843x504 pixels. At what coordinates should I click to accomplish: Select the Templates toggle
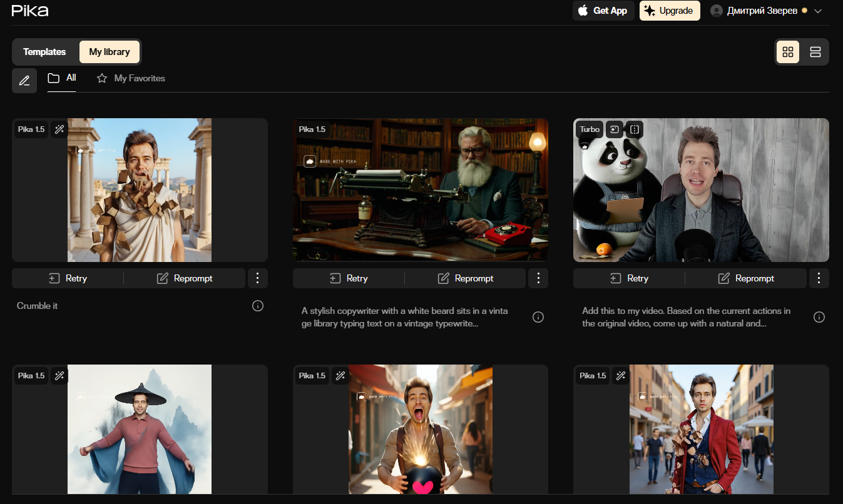(x=44, y=52)
